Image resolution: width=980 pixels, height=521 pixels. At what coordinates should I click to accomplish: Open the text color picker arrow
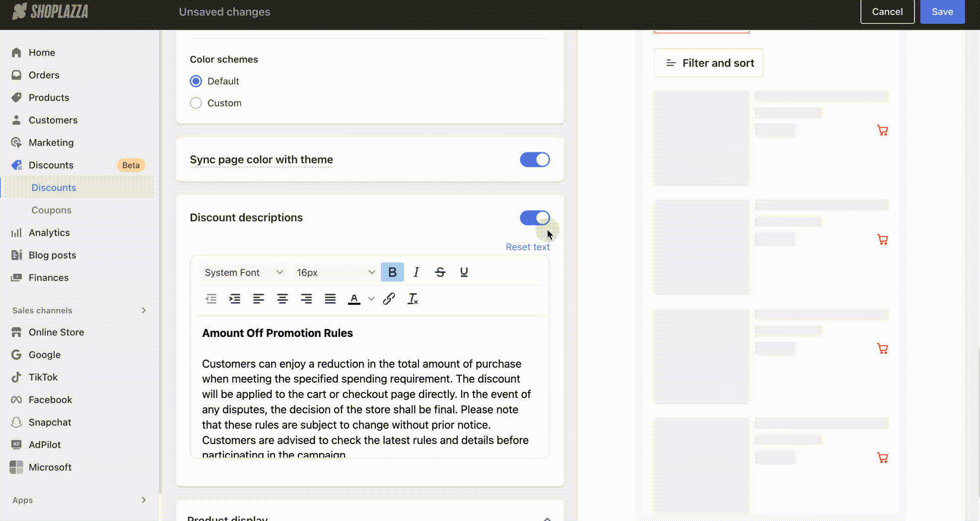tap(371, 299)
